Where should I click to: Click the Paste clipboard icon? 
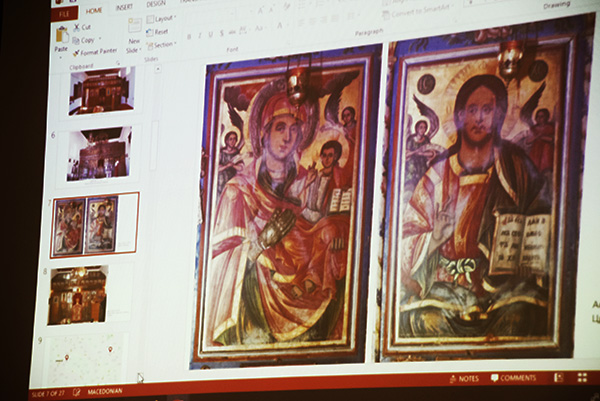[62, 34]
